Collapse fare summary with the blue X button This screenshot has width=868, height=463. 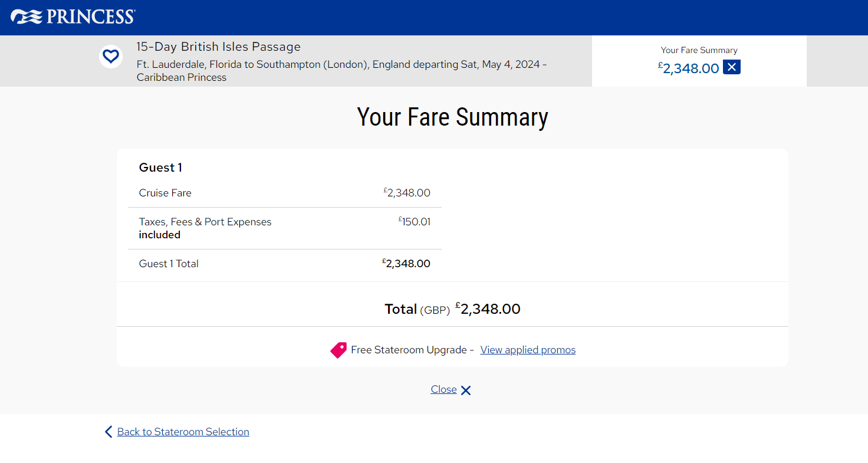(732, 67)
